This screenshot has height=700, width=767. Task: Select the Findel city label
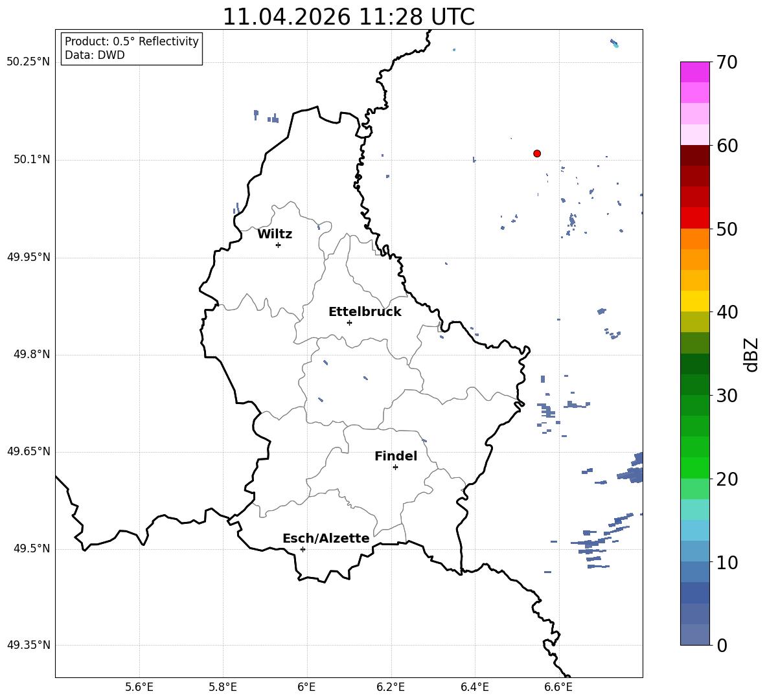pos(396,456)
